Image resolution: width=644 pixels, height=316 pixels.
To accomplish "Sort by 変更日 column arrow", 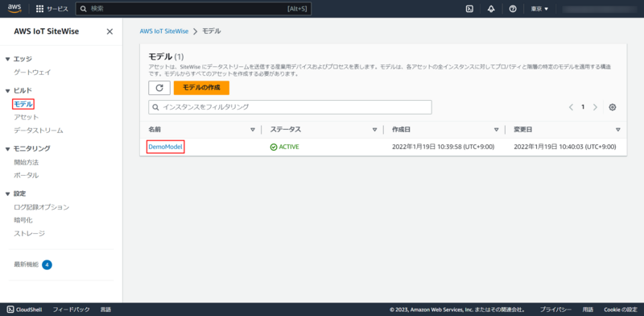I will tap(617, 130).
